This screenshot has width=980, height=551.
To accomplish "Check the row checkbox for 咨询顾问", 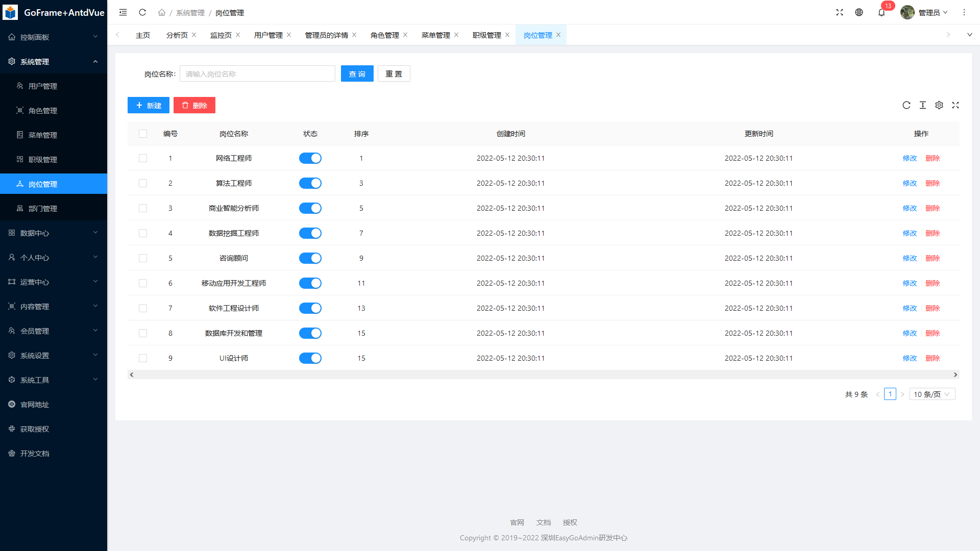I will (143, 258).
